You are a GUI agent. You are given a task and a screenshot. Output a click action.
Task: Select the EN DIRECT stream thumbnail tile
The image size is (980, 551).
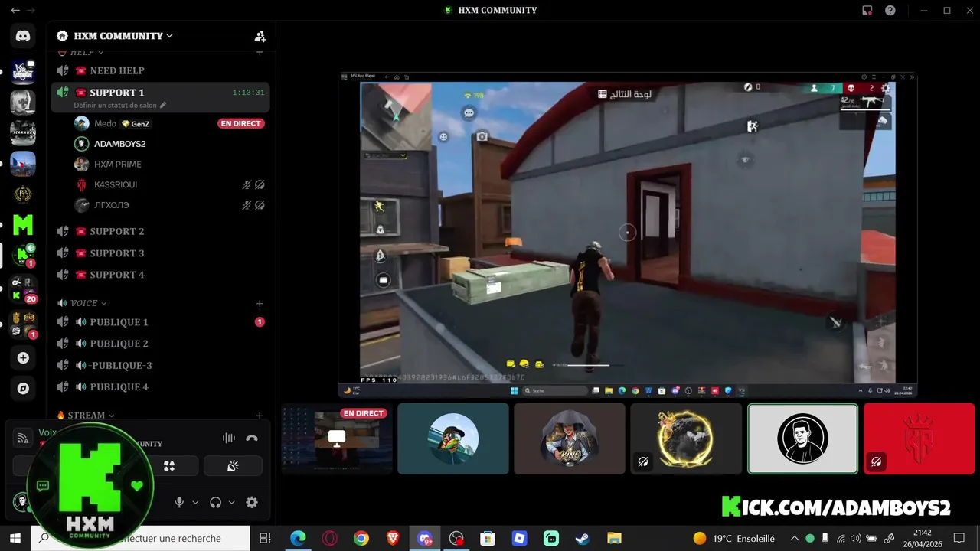(x=337, y=439)
